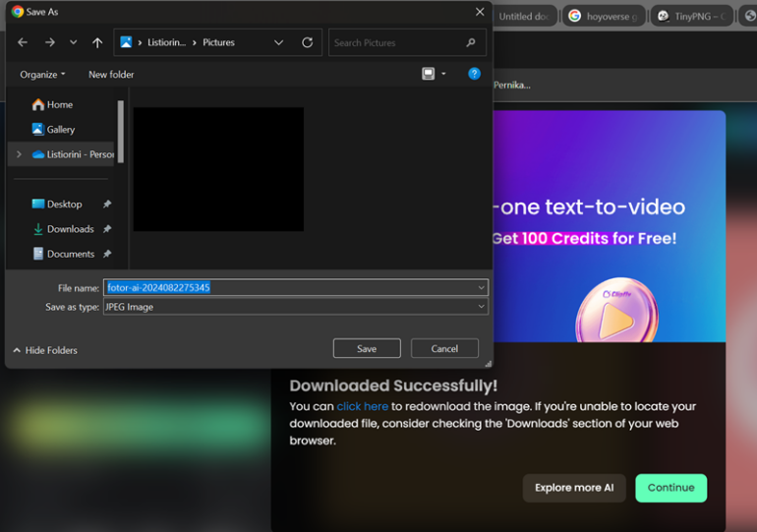Open the Save as type dropdown
The width and height of the screenshot is (757, 532).
482,307
